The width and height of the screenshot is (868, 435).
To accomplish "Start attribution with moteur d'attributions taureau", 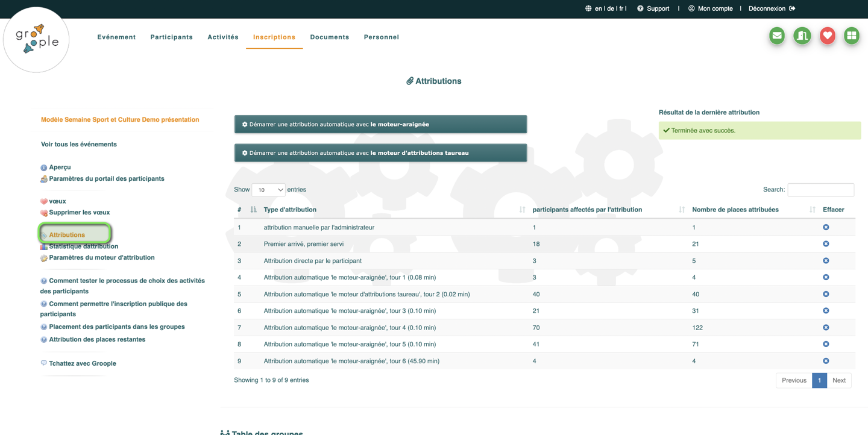I will 380,153.
